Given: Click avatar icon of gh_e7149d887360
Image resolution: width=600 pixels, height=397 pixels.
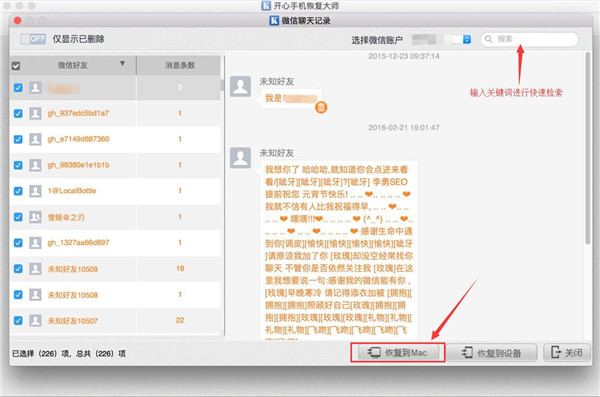Looking at the screenshot, I should click(x=35, y=139).
